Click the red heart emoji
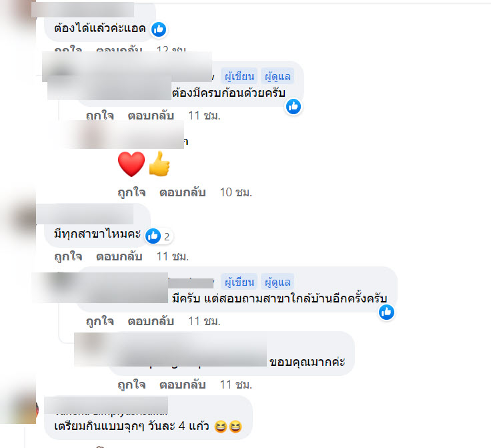Viewport: 491px width, 448px height. [x=131, y=164]
